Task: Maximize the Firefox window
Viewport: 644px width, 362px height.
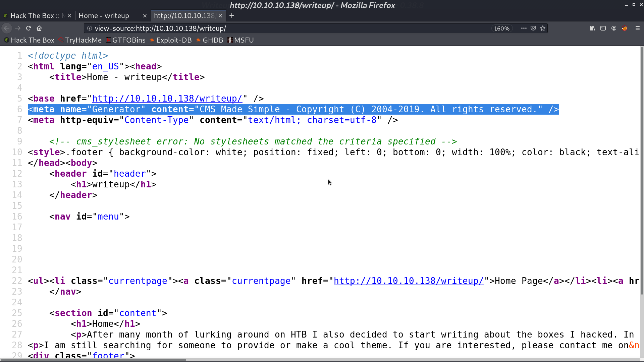Action: pos(634,5)
